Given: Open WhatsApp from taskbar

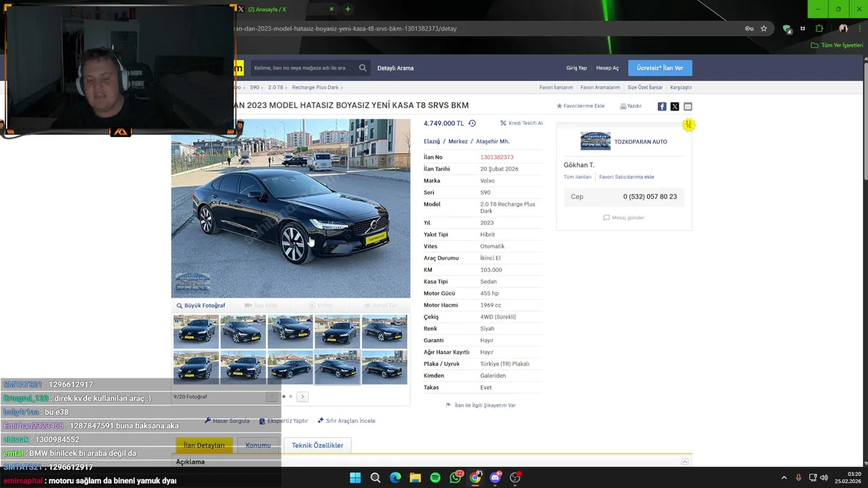Looking at the screenshot, I should (455, 478).
